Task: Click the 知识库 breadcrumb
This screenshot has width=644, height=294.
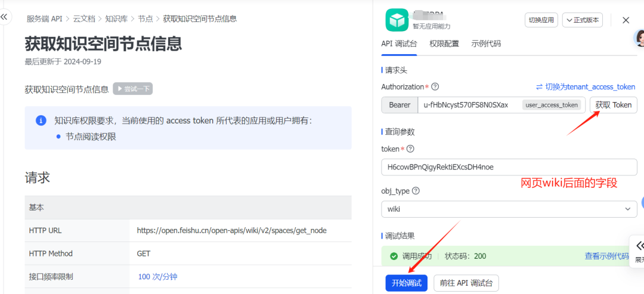Action: (116, 18)
